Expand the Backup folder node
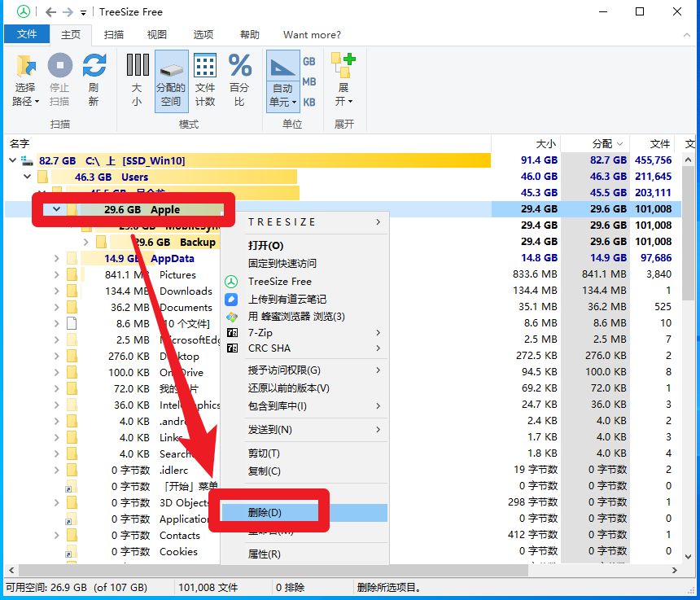Screen dimensions: 700x600 pos(85,242)
